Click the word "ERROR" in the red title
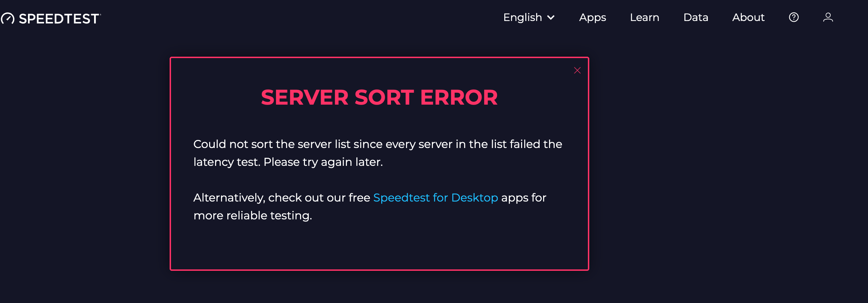The width and height of the screenshot is (868, 303). click(x=459, y=97)
